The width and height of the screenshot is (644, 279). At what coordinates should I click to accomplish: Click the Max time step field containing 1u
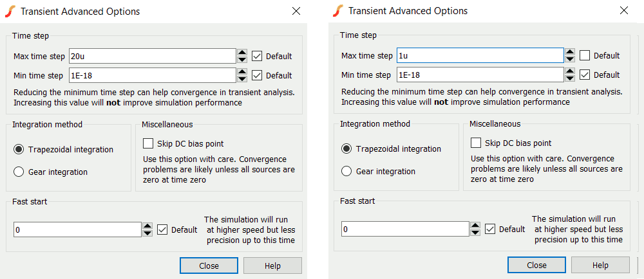[480, 56]
